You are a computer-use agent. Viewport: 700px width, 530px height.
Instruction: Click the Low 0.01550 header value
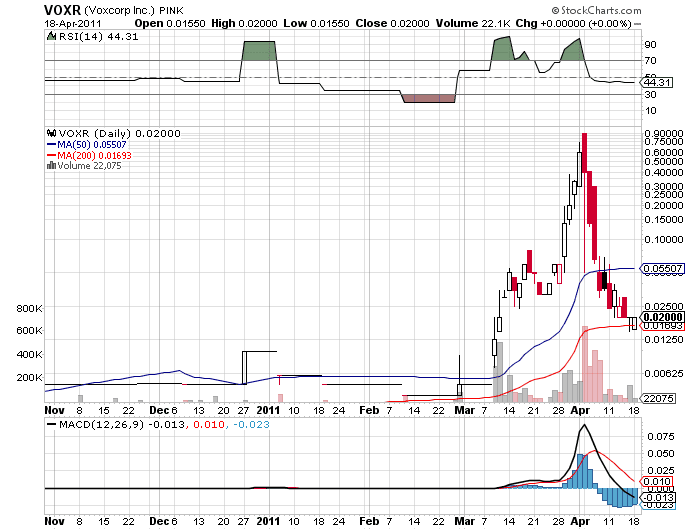pyautogui.click(x=316, y=23)
